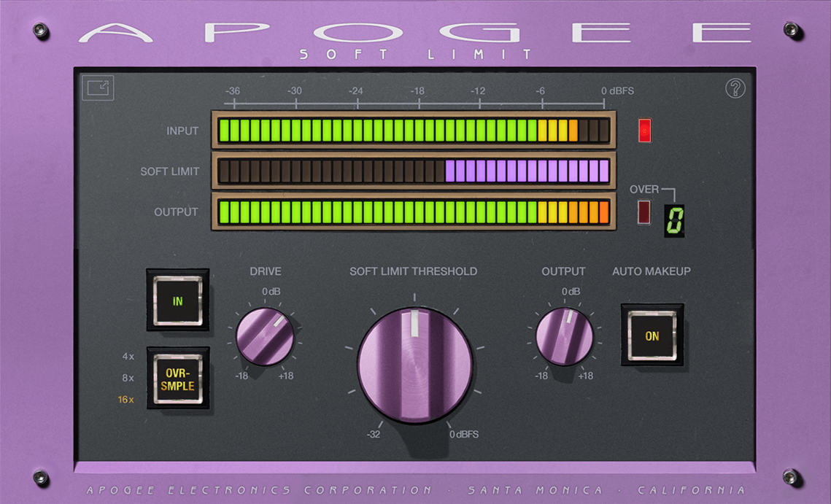The width and height of the screenshot is (831, 504).
Task: Enable the AUTO MAKEUP ON button
Action: (652, 336)
